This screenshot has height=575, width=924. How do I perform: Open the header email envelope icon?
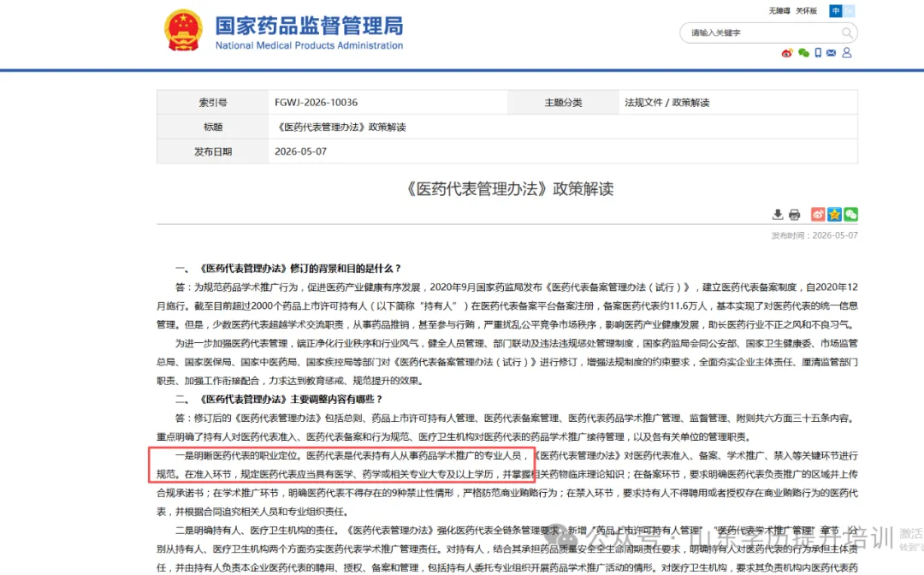point(831,53)
